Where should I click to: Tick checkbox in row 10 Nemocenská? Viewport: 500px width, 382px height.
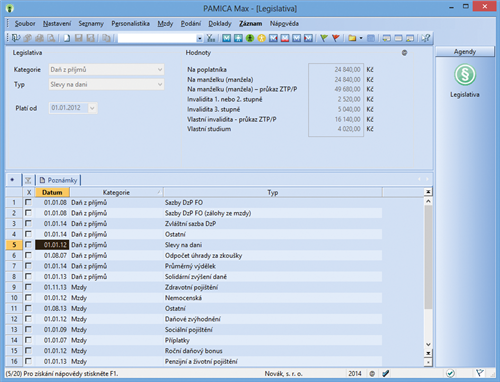pyautogui.click(x=28, y=298)
